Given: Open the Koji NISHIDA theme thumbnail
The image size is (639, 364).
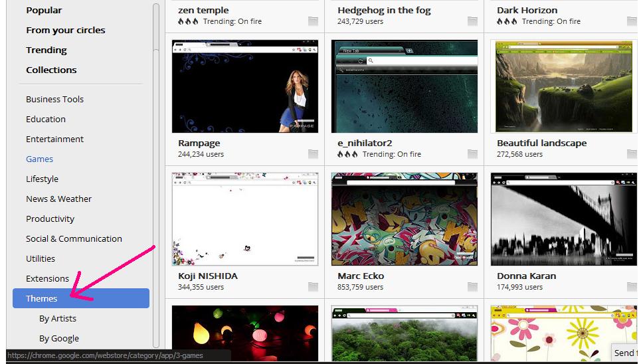Looking at the screenshot, I should (x=245, y=219).
